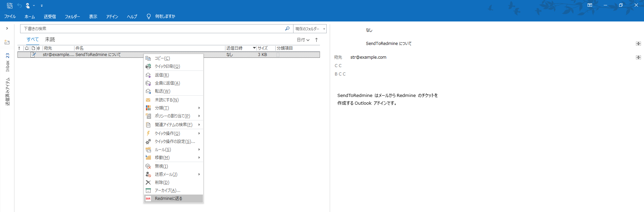
Task: Expand ルール(S) submenu
Action: pyautogui.click(x=173, y=150)
